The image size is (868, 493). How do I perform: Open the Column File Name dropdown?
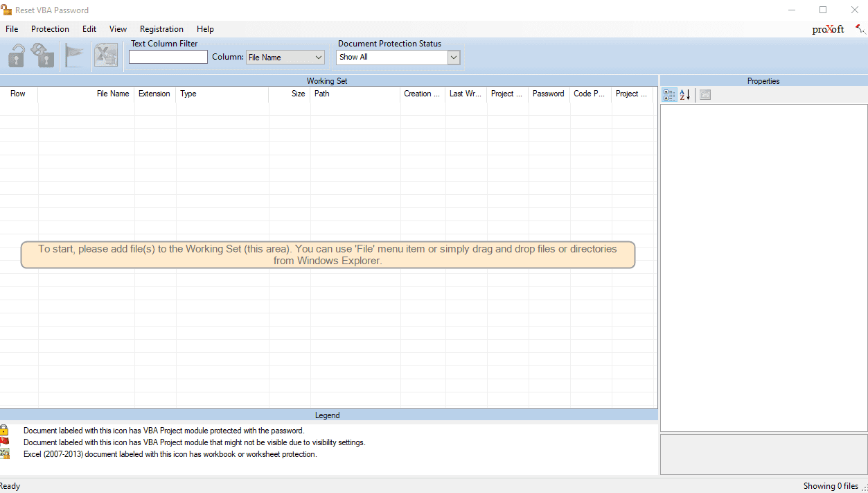(x=285, y=58)
